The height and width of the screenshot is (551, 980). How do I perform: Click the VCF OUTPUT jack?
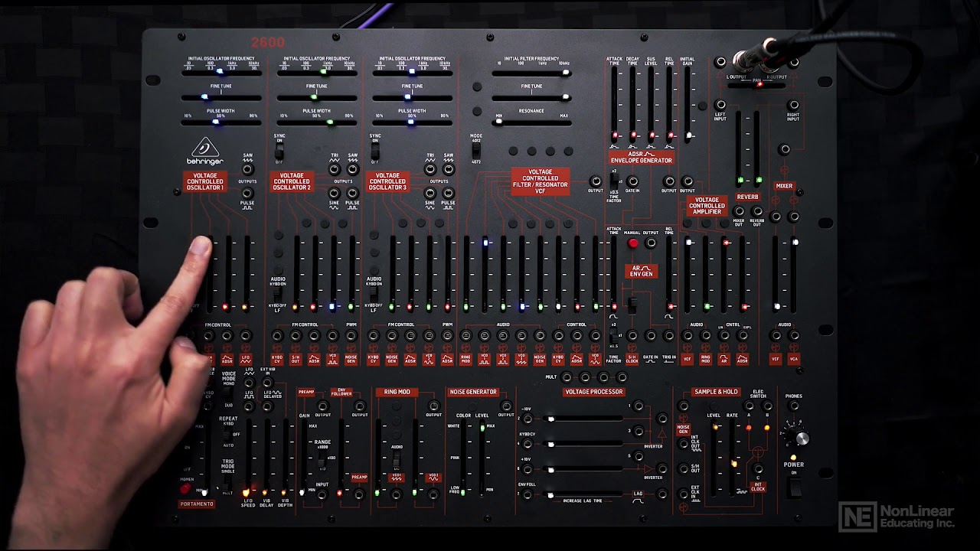595,181
